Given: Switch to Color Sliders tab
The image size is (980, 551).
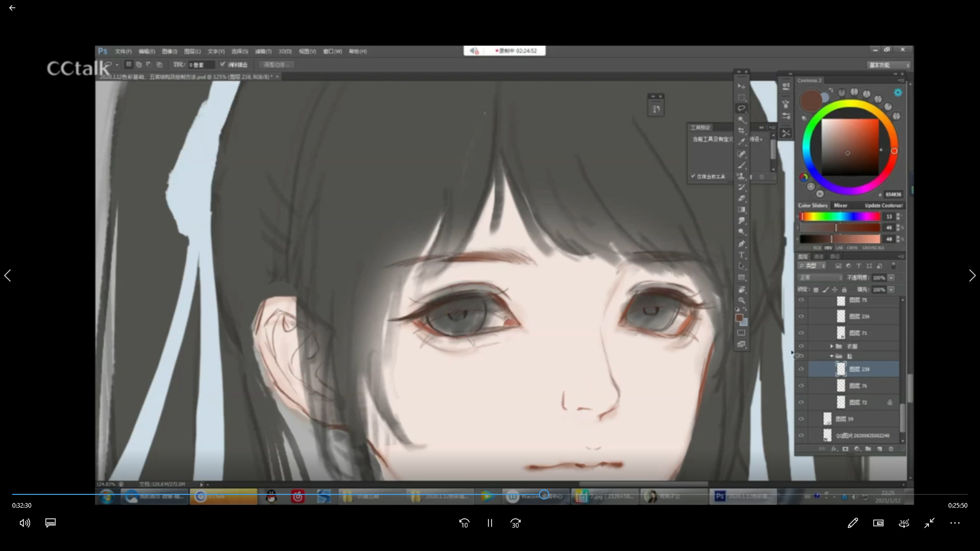Looking at the screenshot, I should coord(813,205).
